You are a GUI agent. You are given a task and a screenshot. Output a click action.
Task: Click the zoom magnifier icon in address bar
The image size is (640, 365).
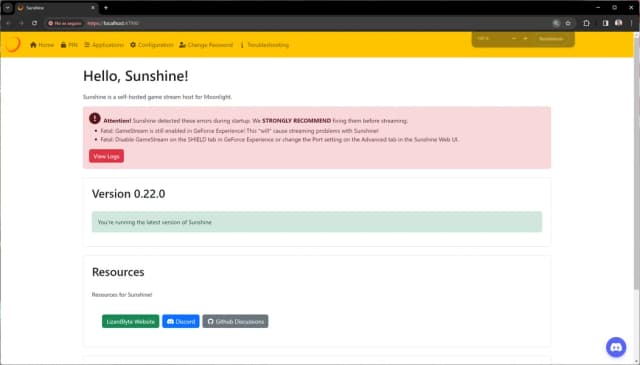556,23
